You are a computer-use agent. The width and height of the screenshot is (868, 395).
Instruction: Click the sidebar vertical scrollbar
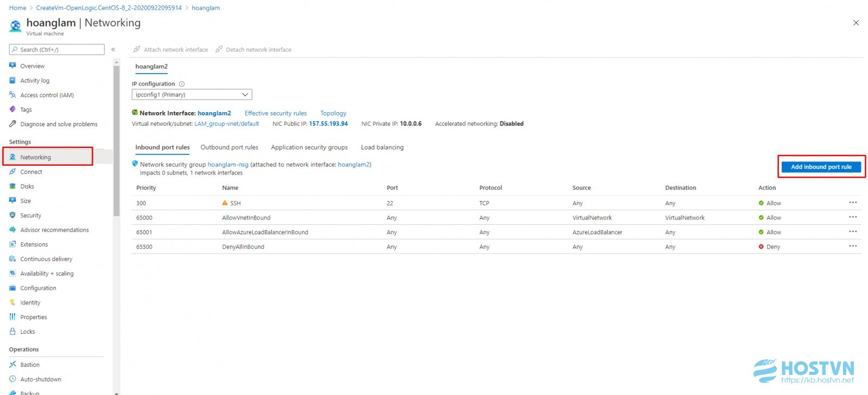click(x=116, y=141)
